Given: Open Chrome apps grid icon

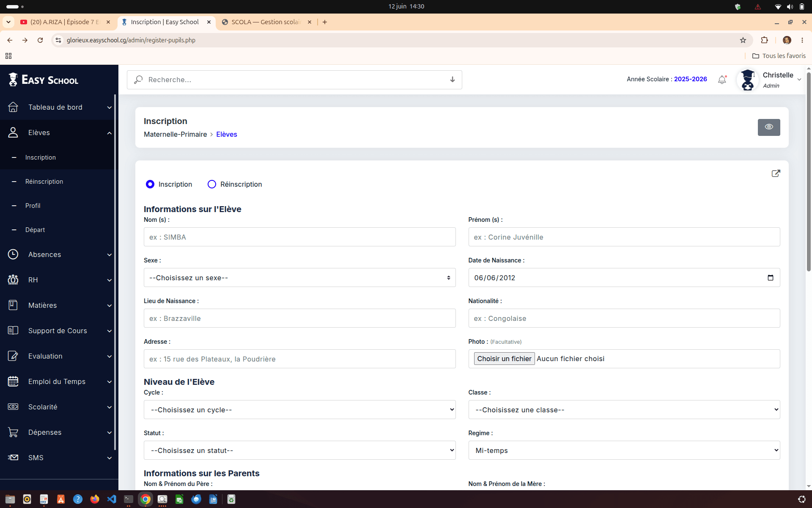Looking at the screenshot, I should pyautogui.click(x=8, y=56).
